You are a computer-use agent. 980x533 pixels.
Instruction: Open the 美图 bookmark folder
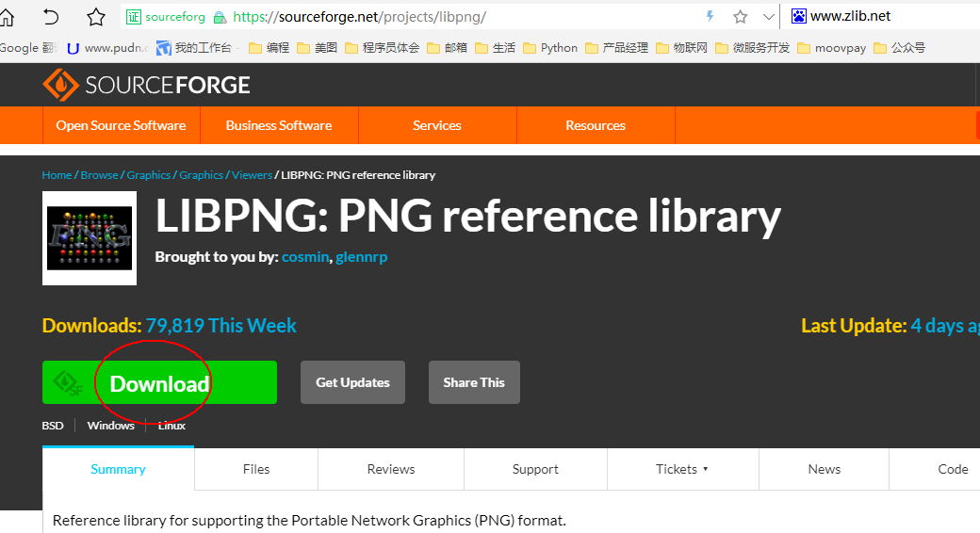click(x=317, y=48)
